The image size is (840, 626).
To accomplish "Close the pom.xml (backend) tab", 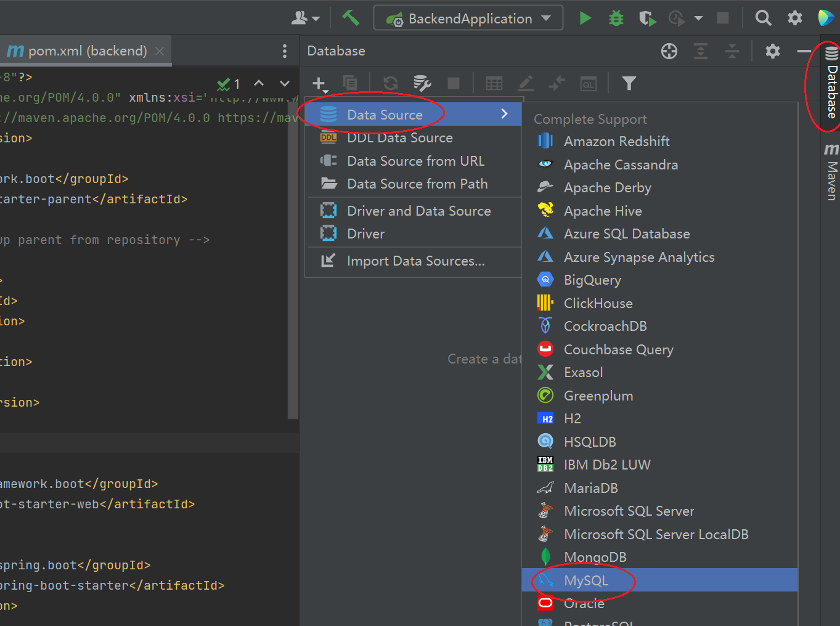I will point(160,51).
